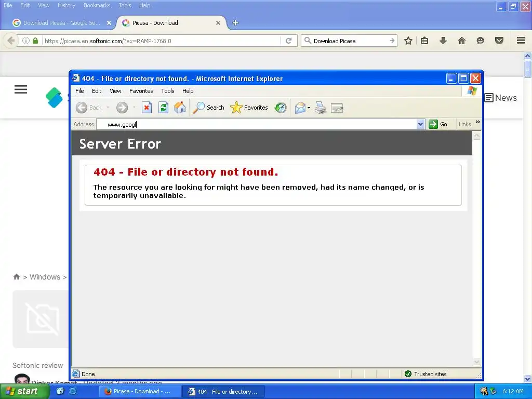Open the Forward button history dropdown
This screenshot has height=399, width=532.
click(x=135, y=108)
